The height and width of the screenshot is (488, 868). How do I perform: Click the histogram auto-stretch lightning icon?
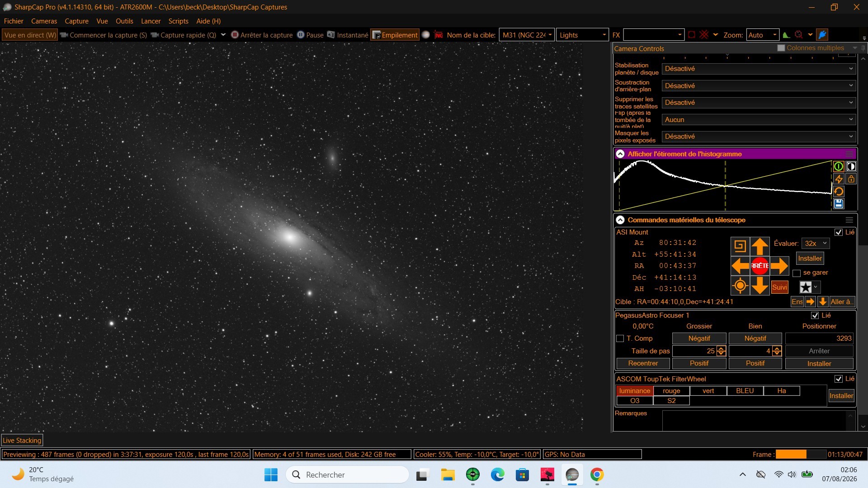[x=839, y=179]
